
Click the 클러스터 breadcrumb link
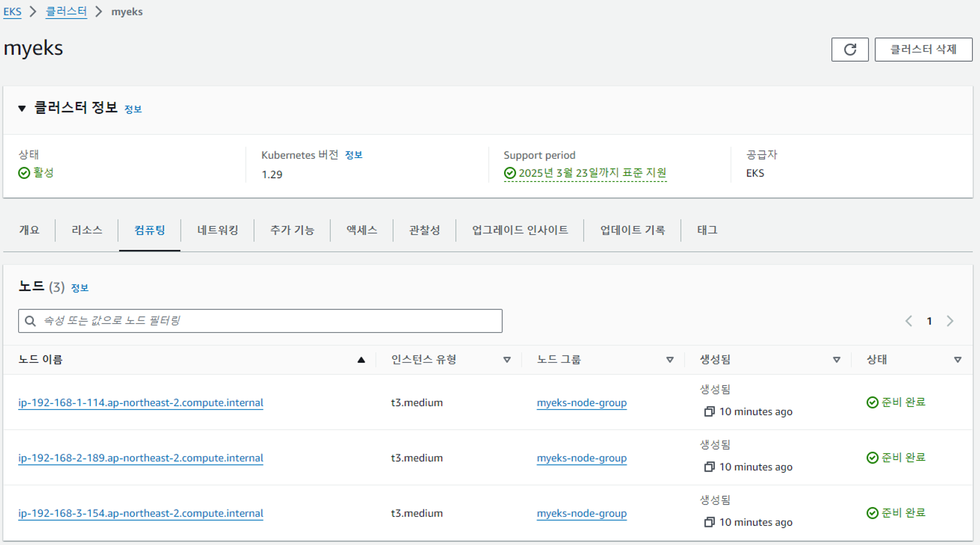tap(66, 11)
